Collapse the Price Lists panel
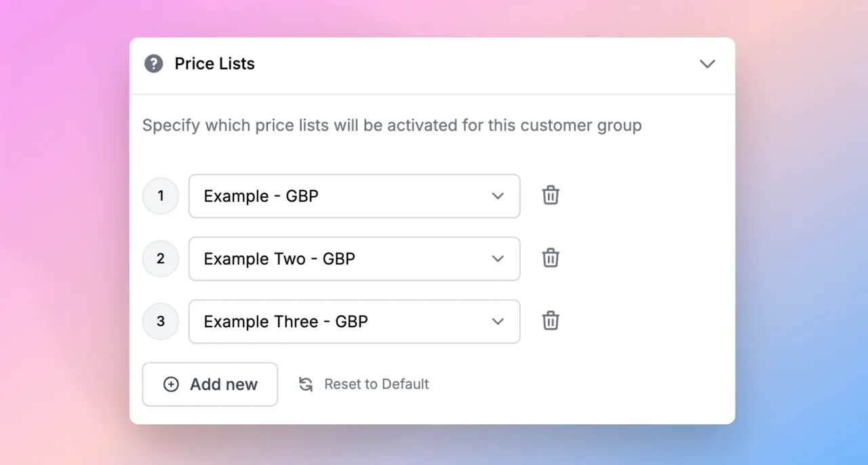 pos(707,64)
